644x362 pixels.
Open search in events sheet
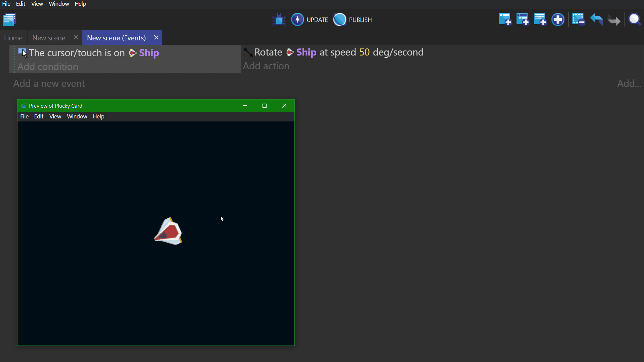[x=634, y=20]
